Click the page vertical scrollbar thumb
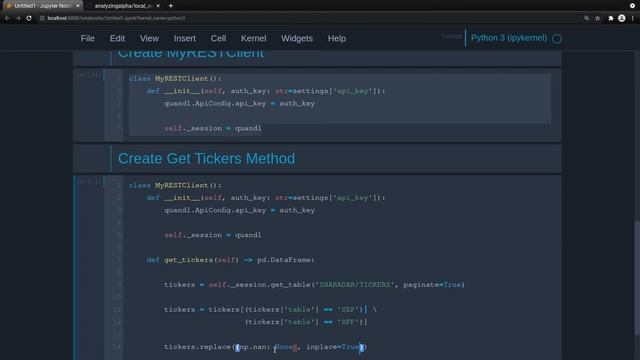 click(637, 278)
